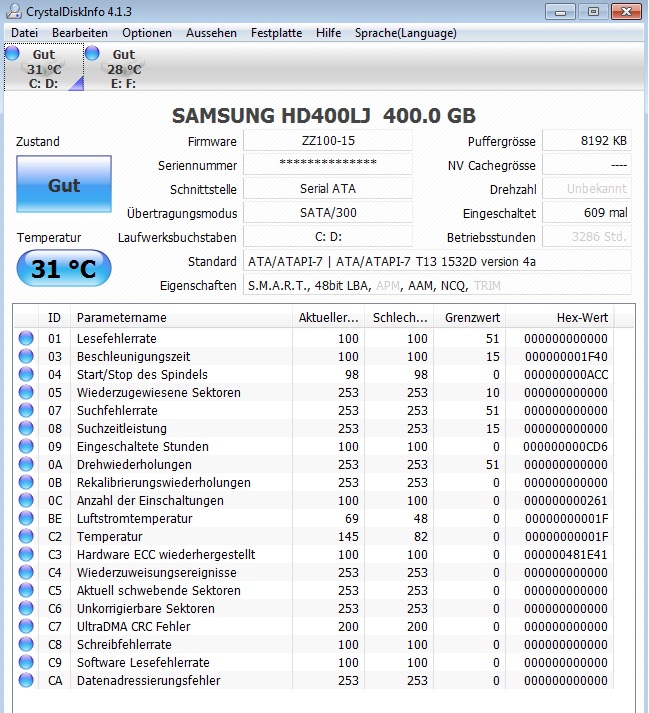Select hex value 000000481E41

point(566,554)
